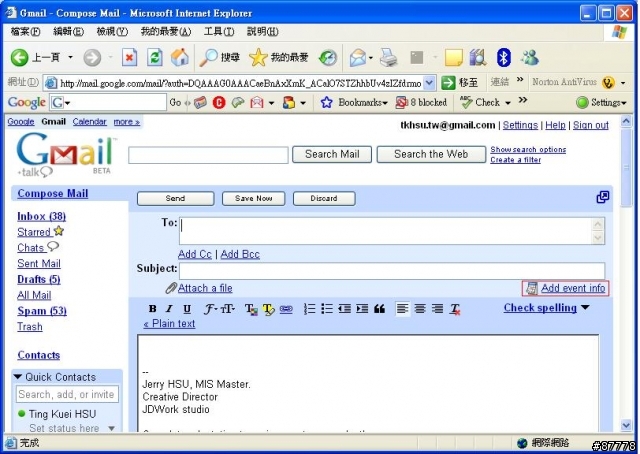The height and width of the screenshot is (454, 640).
Task: Open Back button history dropdown arrow
Action: [71, 58]
